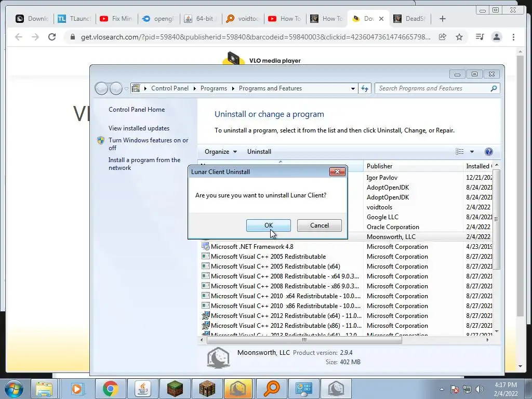Expand the arrow before Control Panel breadcrumb

(x=145, y=88)
